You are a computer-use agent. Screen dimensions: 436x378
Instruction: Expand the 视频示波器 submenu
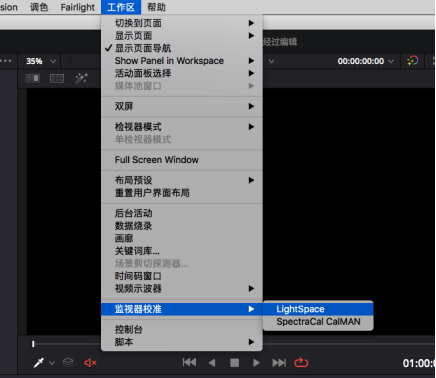click(182, 289)
